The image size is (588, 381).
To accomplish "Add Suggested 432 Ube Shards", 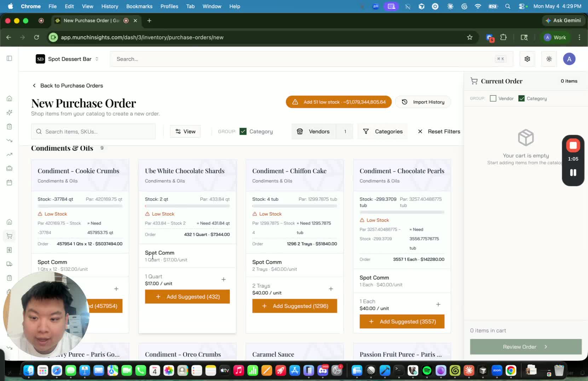I will click(187, 297).
